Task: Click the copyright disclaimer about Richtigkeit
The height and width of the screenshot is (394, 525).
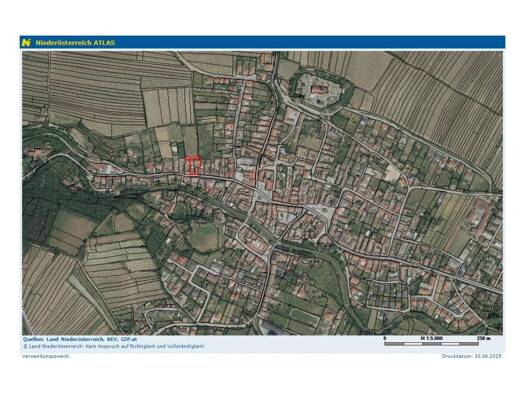Action: pos(114,346)
